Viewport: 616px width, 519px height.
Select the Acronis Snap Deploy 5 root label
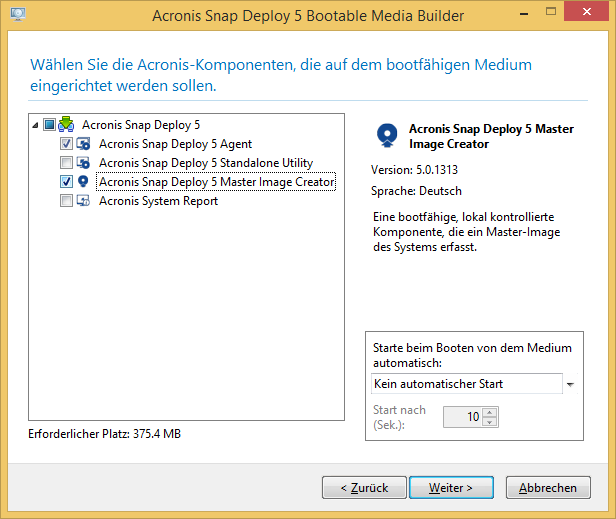click(141, 125)
